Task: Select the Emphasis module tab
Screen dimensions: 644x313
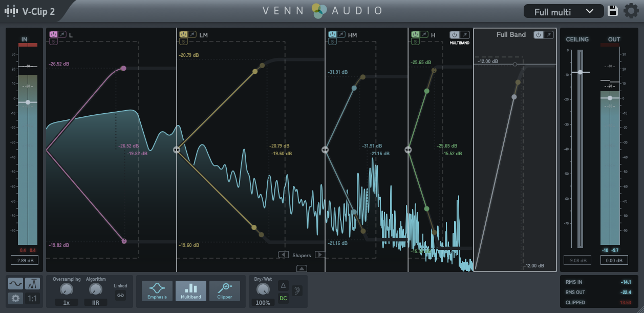Action: click(157, 290)
